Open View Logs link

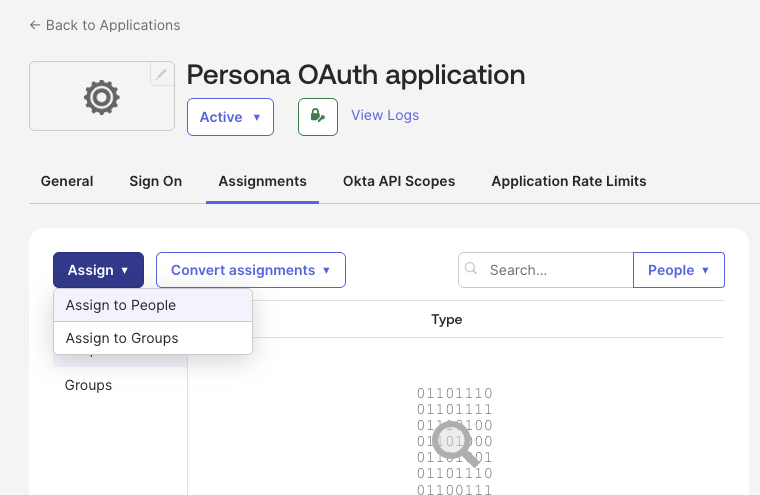tap(385, 115)
